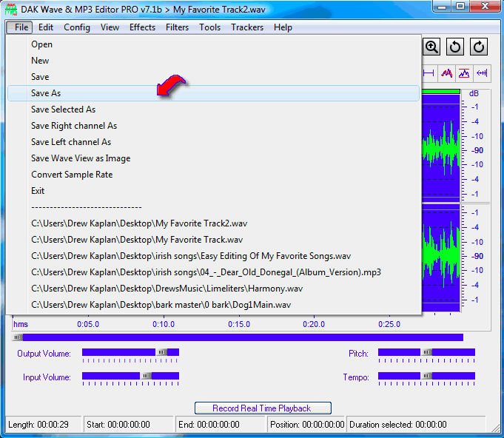Open recent file Dog1Main.wav
This screenshot has width=504, height=438.
213,305
